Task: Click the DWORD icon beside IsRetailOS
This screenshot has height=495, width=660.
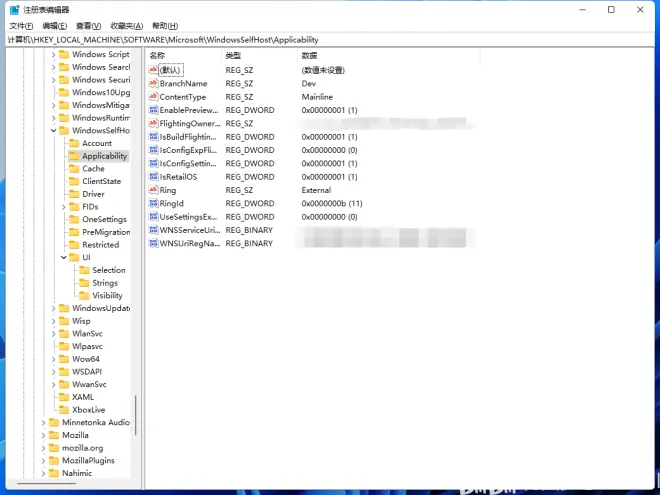Action: (x=153, y=177)
